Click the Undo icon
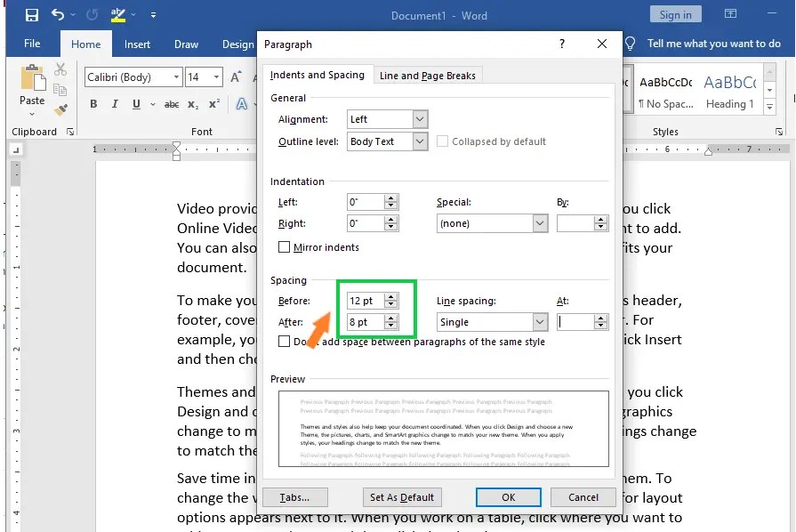 [x=56, y=15]
